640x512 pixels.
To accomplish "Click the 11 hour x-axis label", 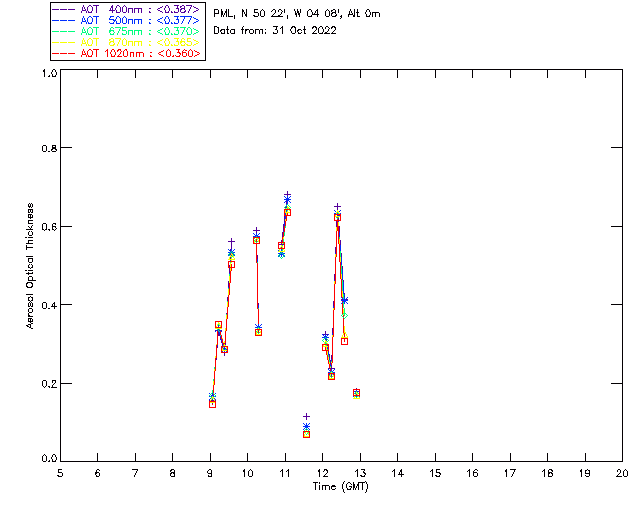I will (x=285, y=473).
